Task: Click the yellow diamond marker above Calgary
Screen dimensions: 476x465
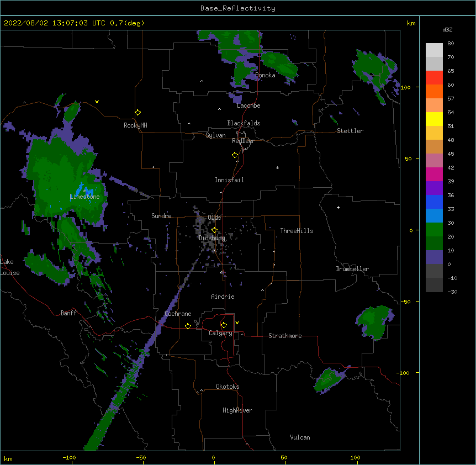Action: [x=224, y=325]
